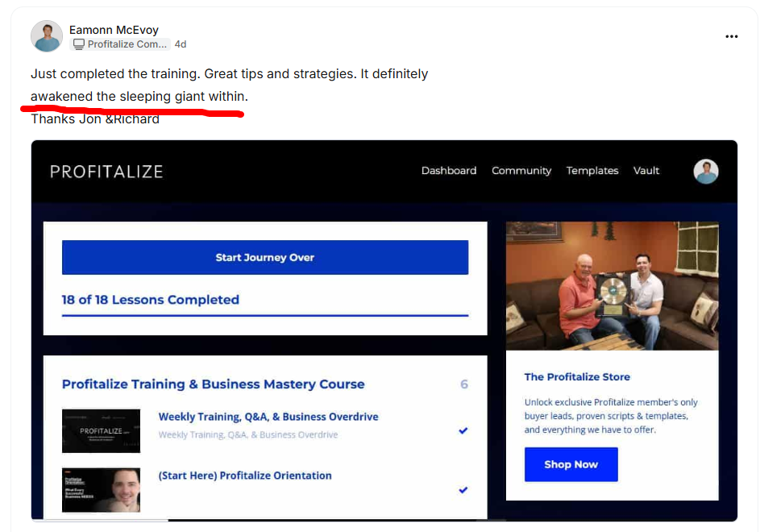Click the Profitalize Orientation lesson thumbnail
Viewport: 764px width, 532px height.
101,489
